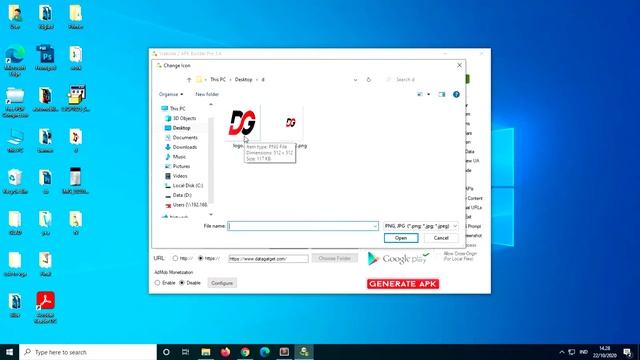Click navigation pane scroll down arrow

click(x=211, y=214)
